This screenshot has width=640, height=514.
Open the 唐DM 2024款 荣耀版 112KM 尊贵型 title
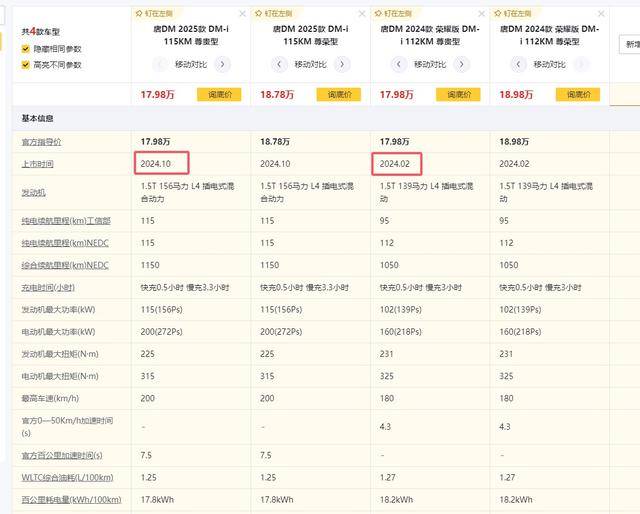430,35
